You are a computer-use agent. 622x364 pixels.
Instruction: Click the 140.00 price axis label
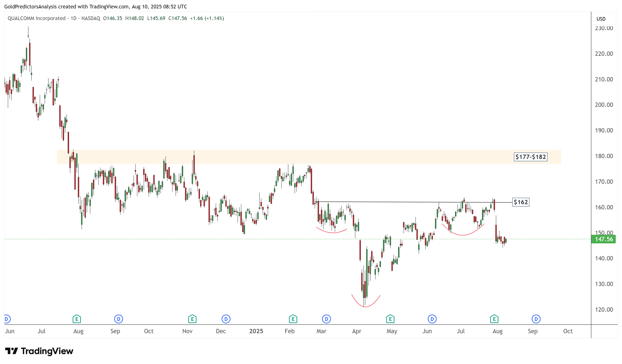coord(604,258)
